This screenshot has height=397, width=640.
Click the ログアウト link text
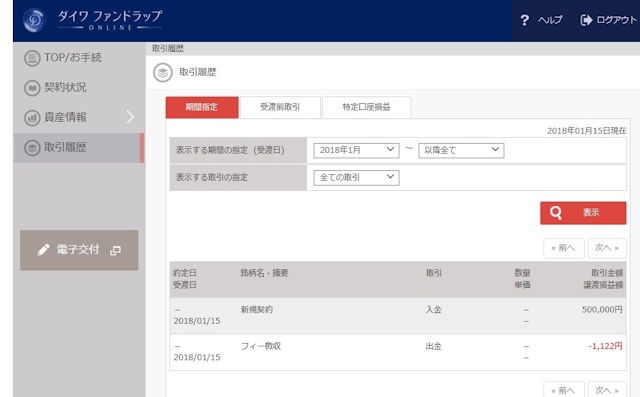616,20
